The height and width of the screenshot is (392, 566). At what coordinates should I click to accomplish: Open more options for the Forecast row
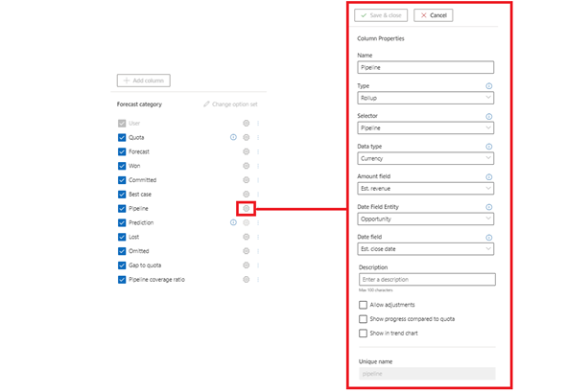[x=258, y=151]
